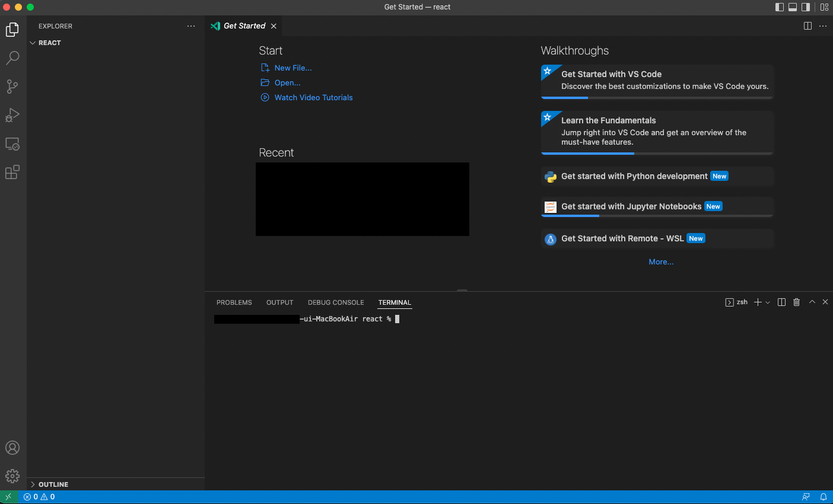Toggle bottom panel visibility in title bar
833x504 pixels.
(x=793, y=7)
